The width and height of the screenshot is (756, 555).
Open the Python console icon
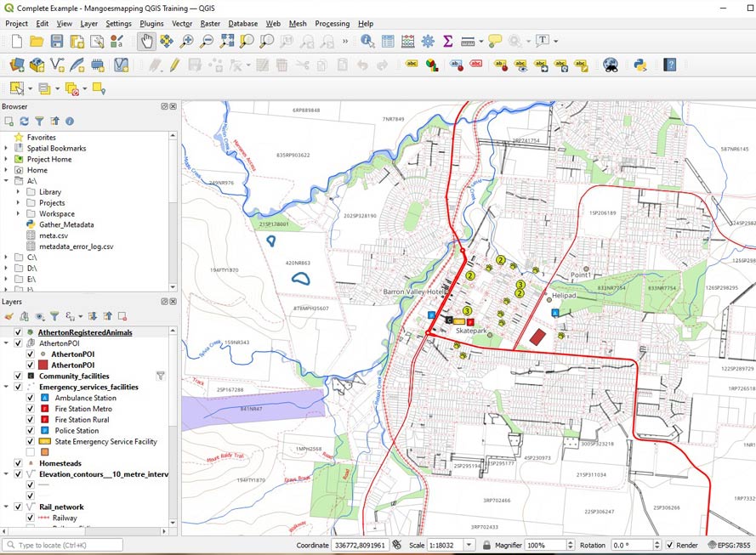pyautogui.click(x=640, y=65)
